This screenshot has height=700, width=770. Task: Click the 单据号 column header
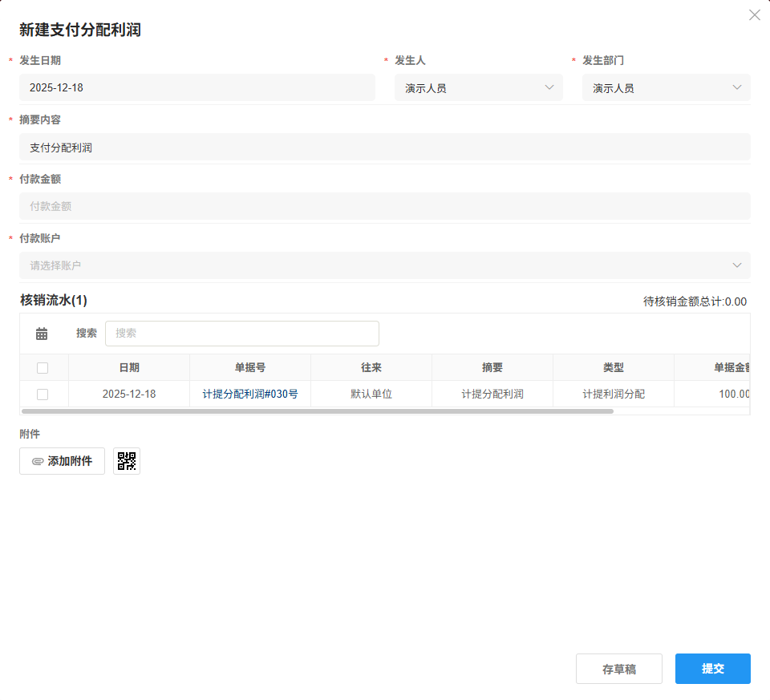[x=249, y=367]
